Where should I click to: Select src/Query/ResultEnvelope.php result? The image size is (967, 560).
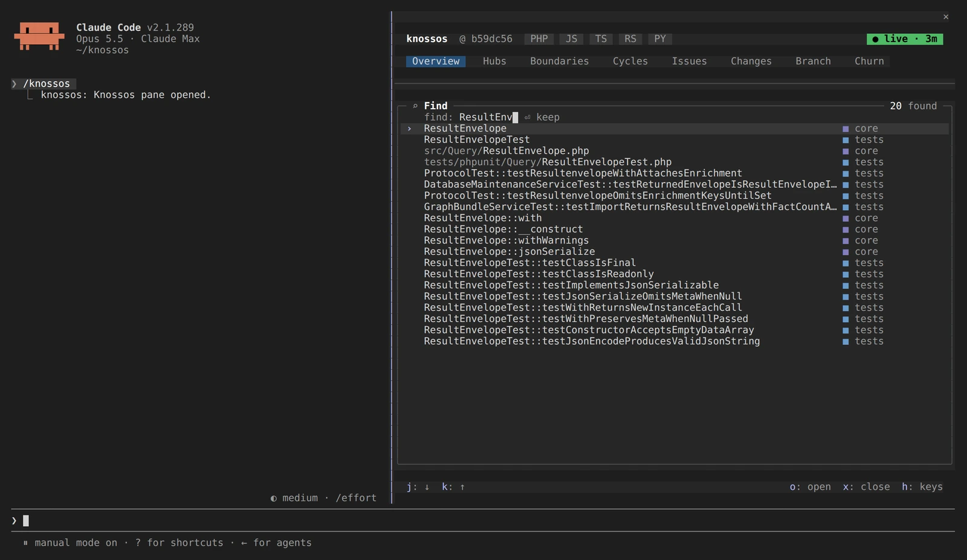674,151
